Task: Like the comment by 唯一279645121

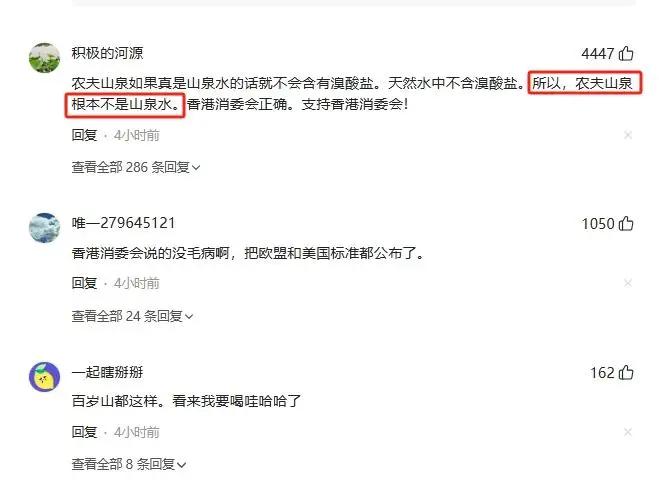Action: [626, 224]
